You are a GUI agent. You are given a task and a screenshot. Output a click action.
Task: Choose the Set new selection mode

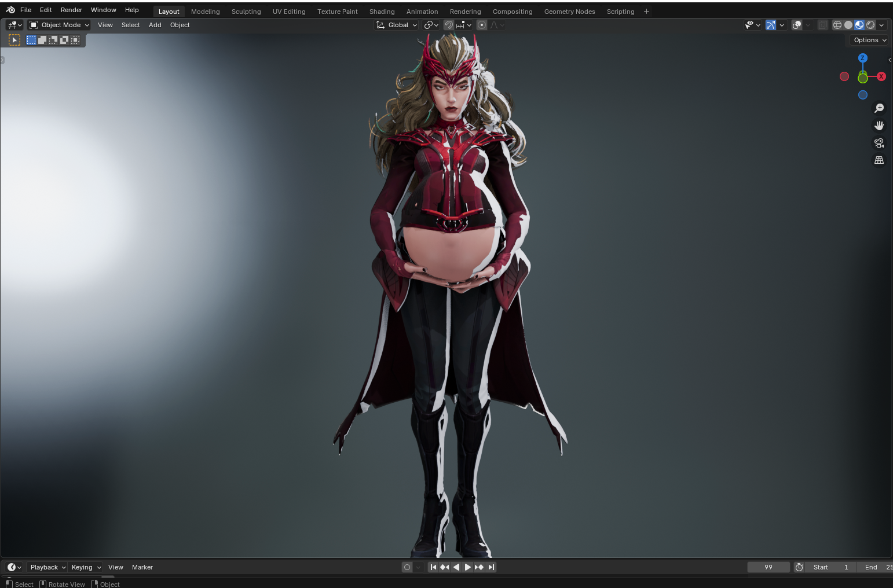pos(31,40)
